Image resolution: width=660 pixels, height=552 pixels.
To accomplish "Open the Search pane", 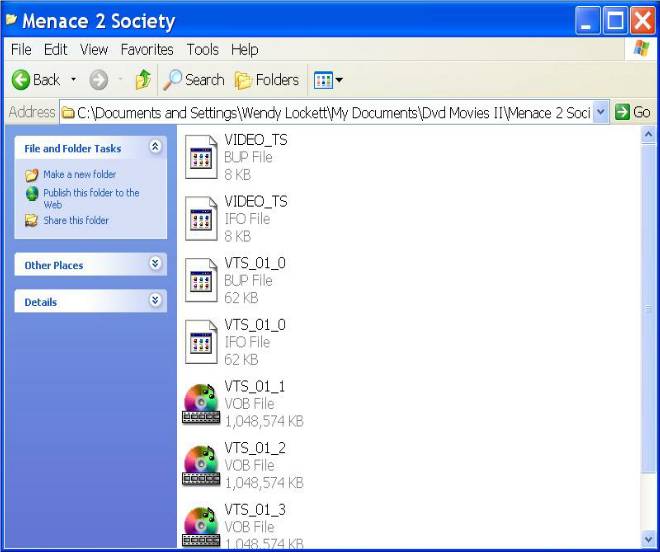I will click(x=193, y=80).
